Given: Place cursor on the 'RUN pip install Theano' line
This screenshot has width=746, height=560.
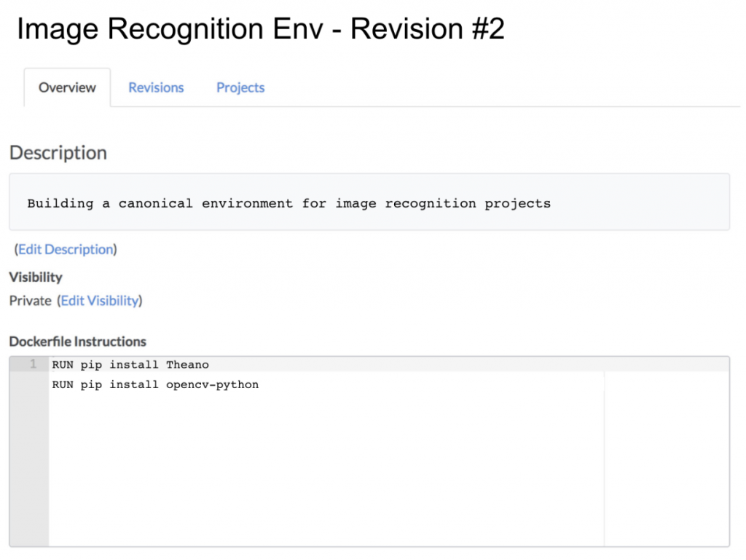Looking at the screenshot, I should tap(130, 365).
